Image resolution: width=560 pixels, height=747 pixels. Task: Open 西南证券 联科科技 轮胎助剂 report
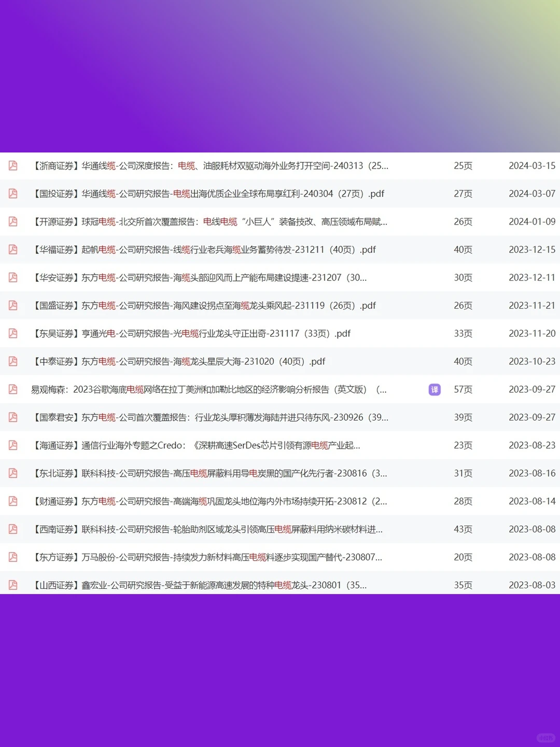pos(207,530)
